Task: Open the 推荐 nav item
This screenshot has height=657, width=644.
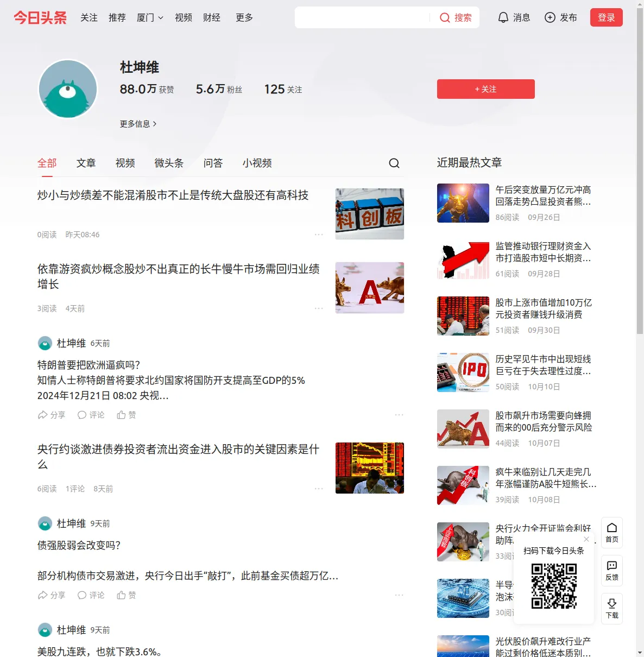Action: (117, 17)
